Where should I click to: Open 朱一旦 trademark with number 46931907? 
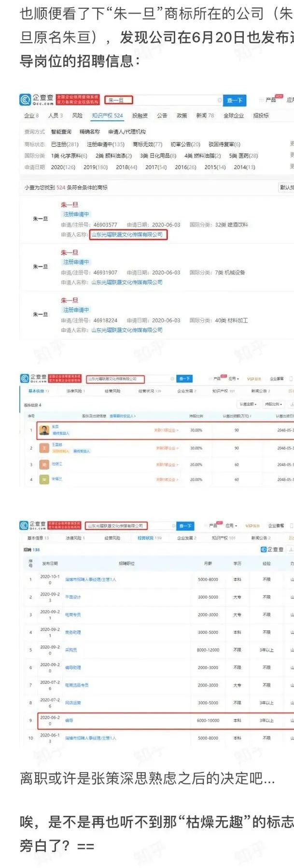(70, 253)
